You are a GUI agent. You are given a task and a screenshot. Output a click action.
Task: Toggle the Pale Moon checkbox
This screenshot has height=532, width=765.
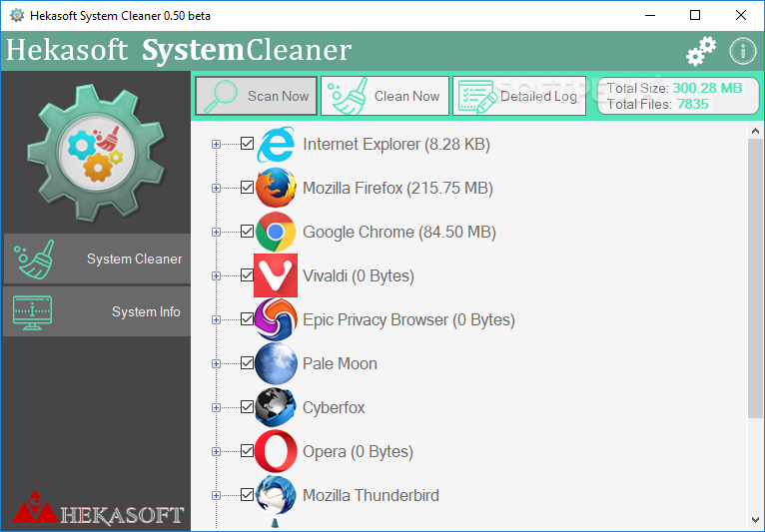click(x=248, y=362)
